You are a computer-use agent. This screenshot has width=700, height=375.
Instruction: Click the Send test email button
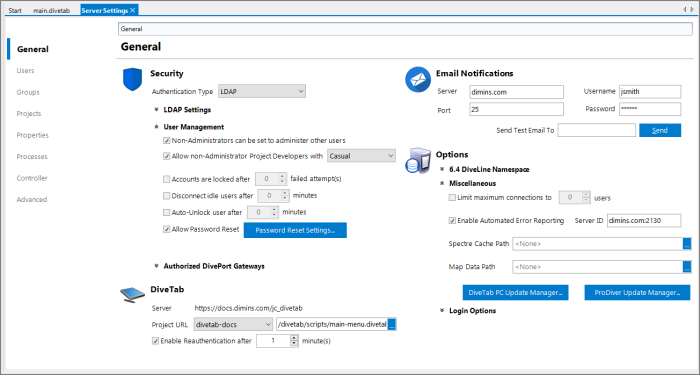click(660, 130)
